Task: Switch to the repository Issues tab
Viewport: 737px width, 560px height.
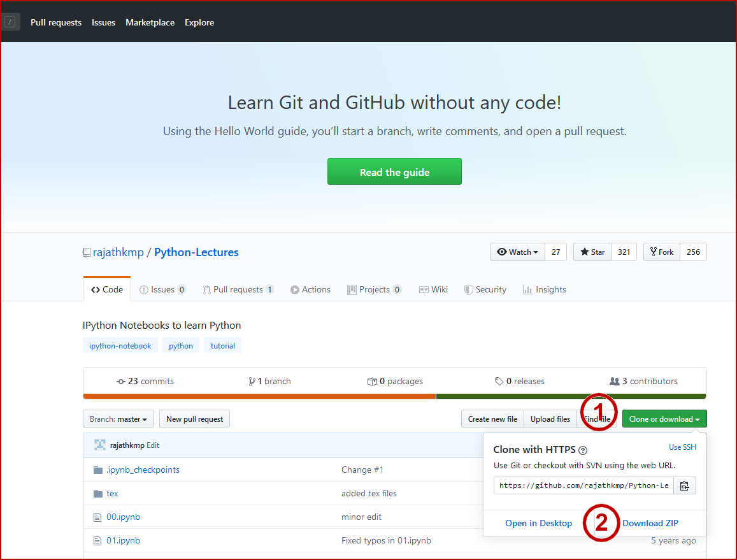Action: tap(162, 290)
